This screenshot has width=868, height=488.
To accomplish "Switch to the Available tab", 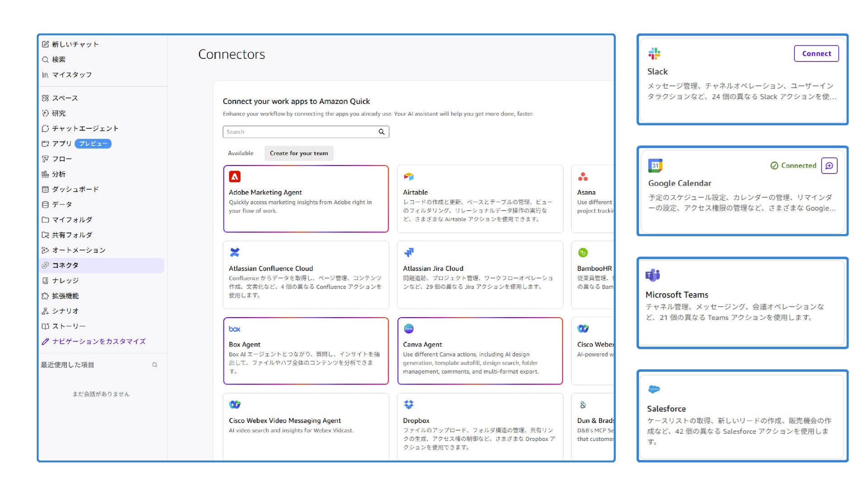I will click(x=241, y=154).
